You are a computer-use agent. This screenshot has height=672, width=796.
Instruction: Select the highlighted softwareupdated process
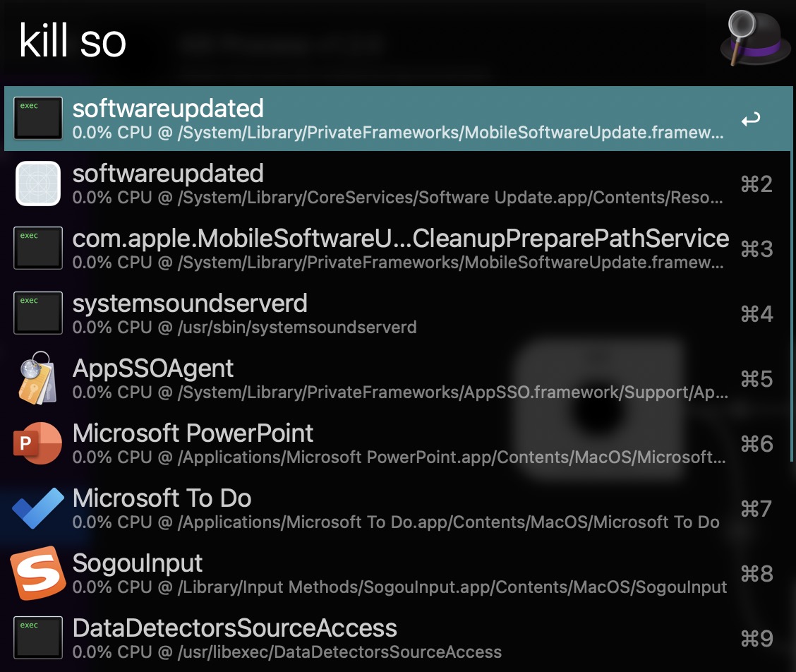click(398, 119)
